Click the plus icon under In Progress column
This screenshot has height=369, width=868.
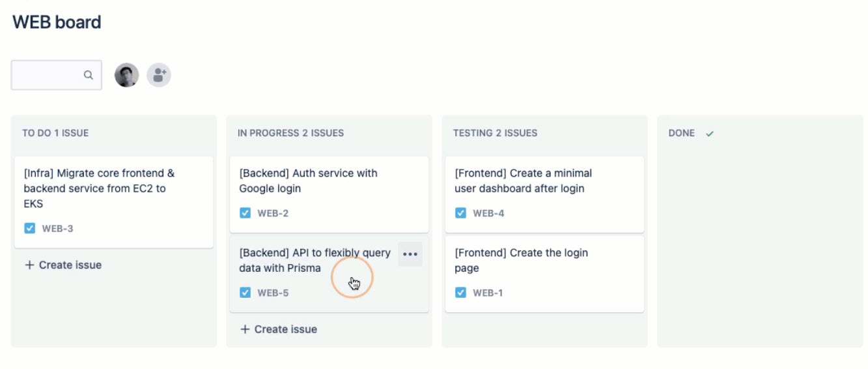[245, 329]
